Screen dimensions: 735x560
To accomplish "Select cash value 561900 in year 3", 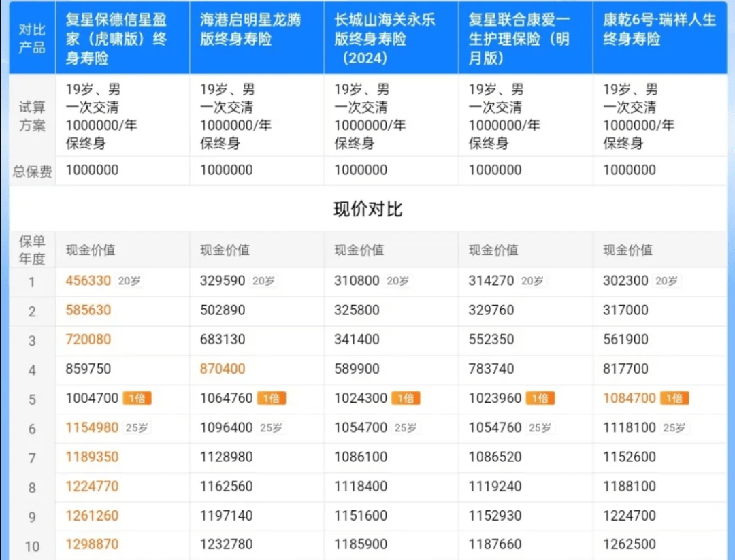I will point(626,340).
